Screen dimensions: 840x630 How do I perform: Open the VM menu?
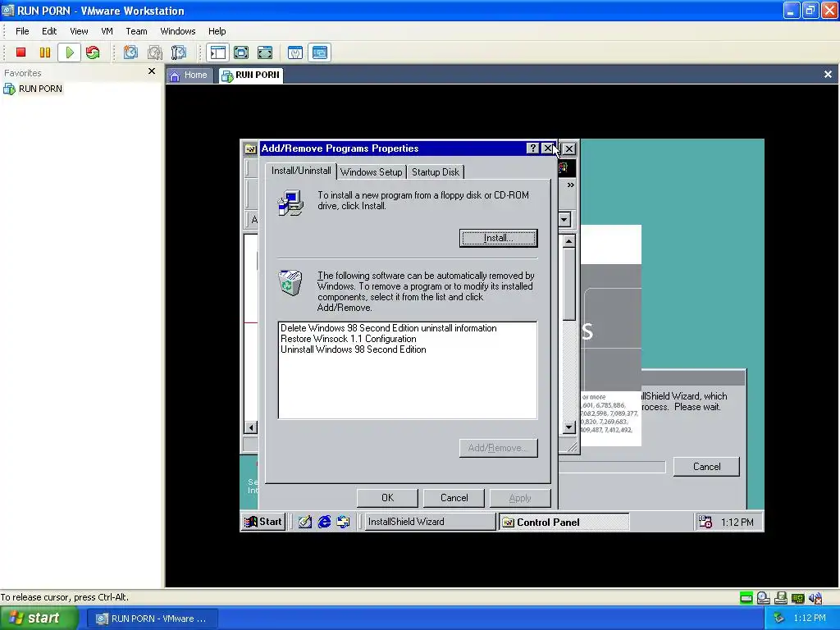(107, 31)
